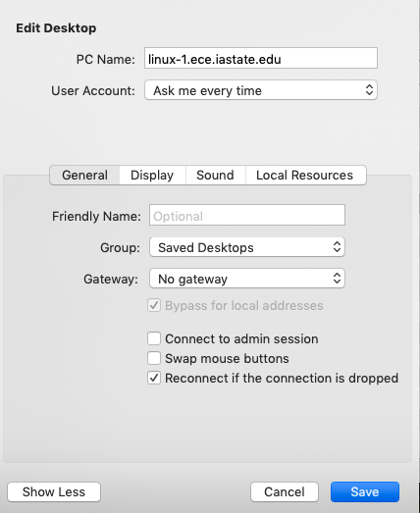The image size is (420, 513).
Task: Open the User Account 'Ask me every time' dropdown
Action: (261, 90)
